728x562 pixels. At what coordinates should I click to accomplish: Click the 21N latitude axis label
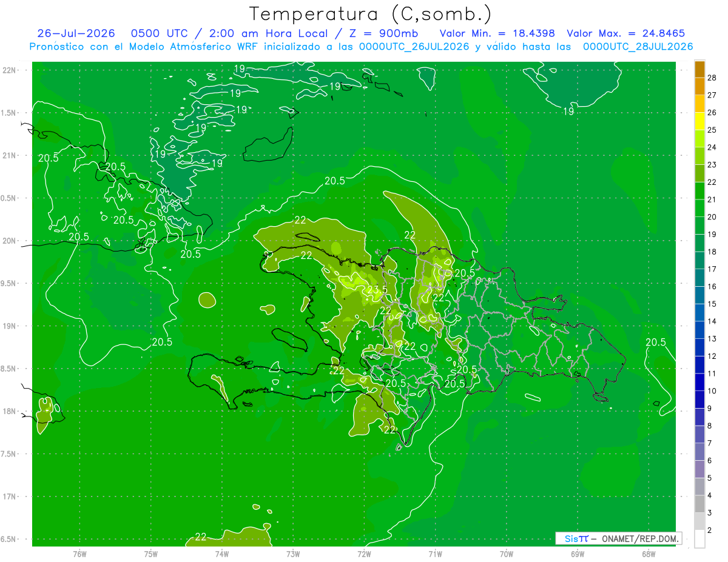coord(10,155)
